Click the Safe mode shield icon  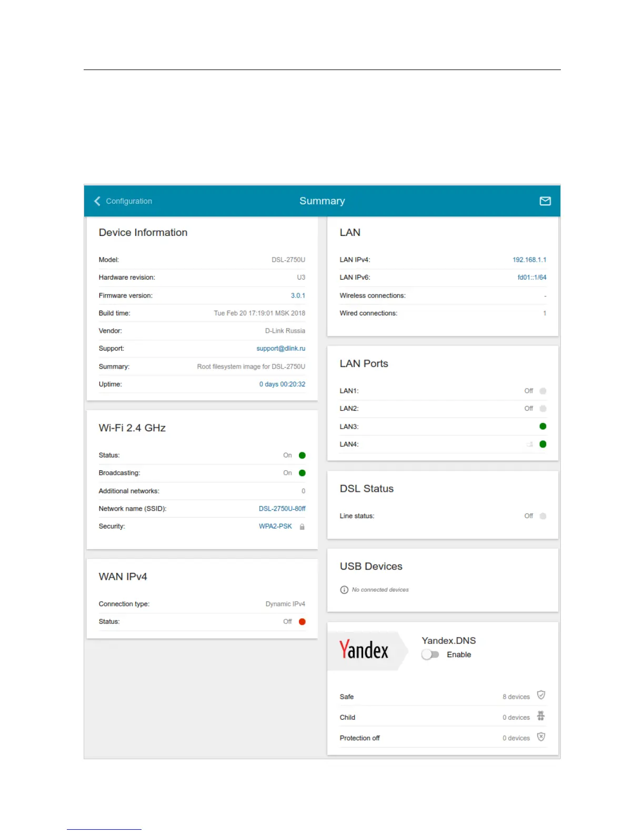pyautogui.click(x=541, y=696)
